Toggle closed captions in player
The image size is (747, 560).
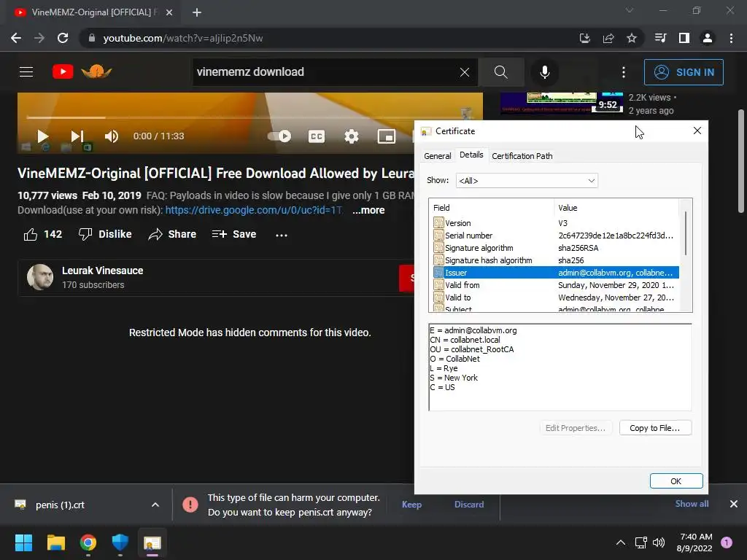[x=317, y=136]
